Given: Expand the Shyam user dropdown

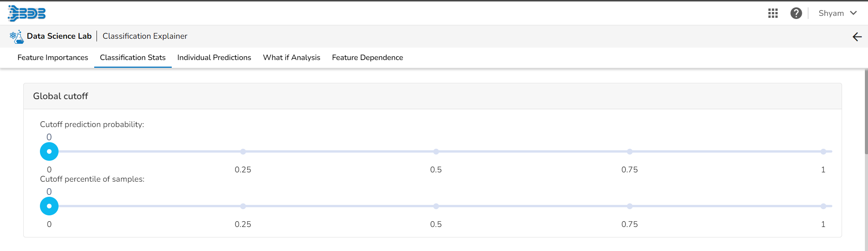Looking at the screenshot, I should click(837, 13).
